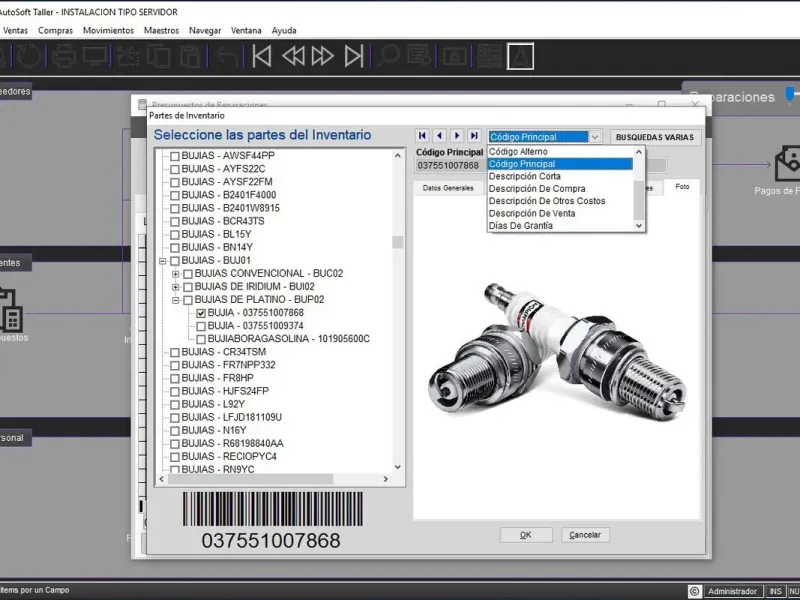The image size is (800, 600).
Task: Expand BUJIAS CONVENCIONAL - BUC02 node
Action: [x=176, y=274]
